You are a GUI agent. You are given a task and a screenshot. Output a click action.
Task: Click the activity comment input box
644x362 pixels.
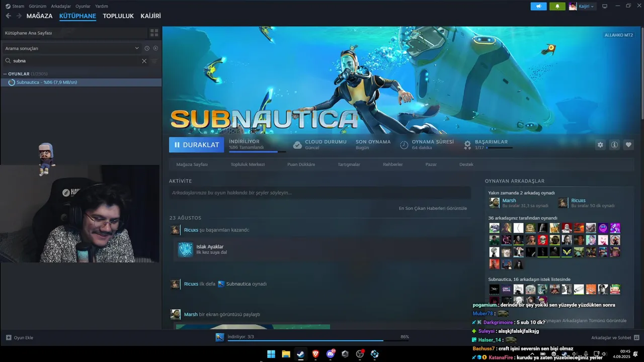click(x=320, y=193)
